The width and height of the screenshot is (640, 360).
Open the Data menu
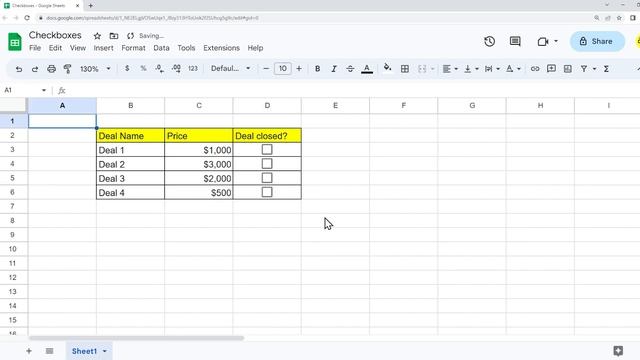click(x=161, y=48)
